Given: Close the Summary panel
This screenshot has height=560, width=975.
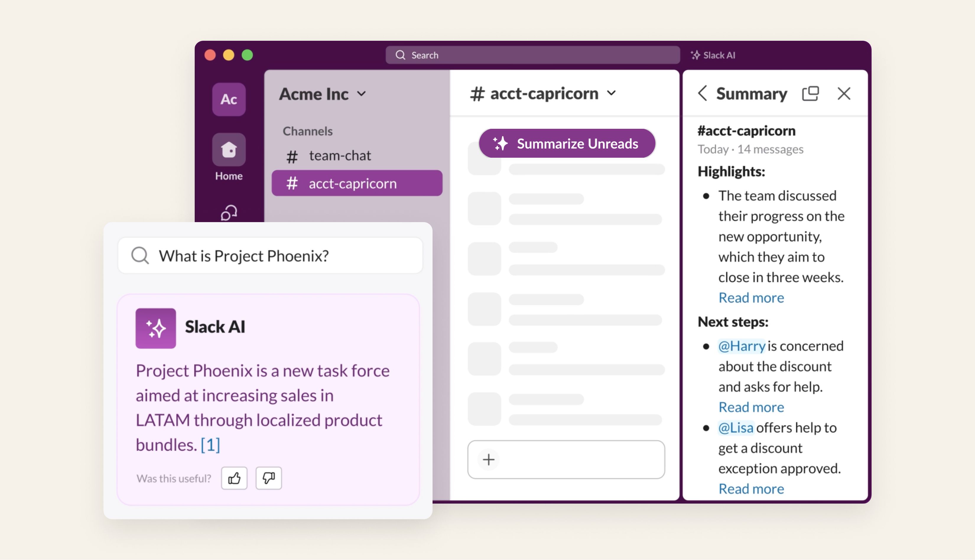Looking at the screenshot, I should (844, 93).
